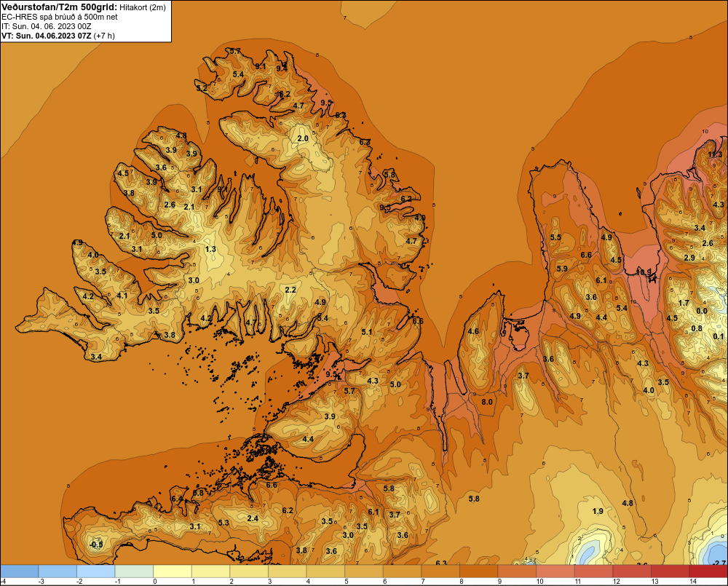Click the '8.0' temperature value on the map
The height and width of the screenshot is (586, 728).
(x=486, y=402)
